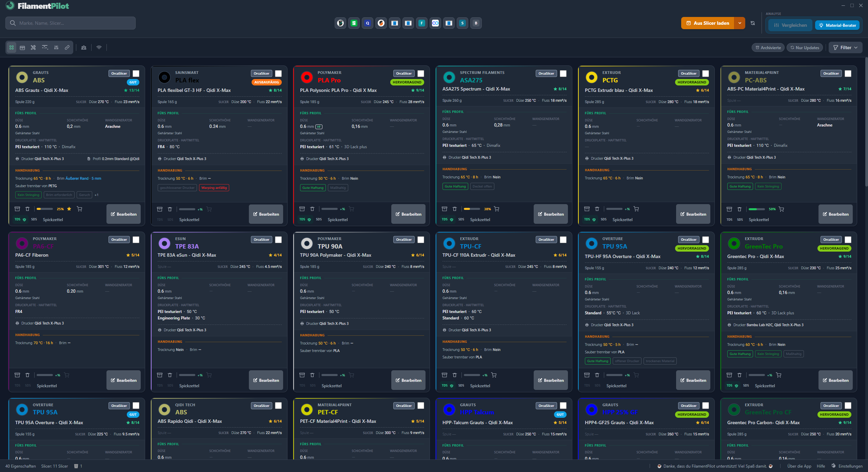Image resolution: width=868 pixels, height=472 pixels.
Task: Open the crossed tools icon in the toolbar
Action: pos(33,47)
